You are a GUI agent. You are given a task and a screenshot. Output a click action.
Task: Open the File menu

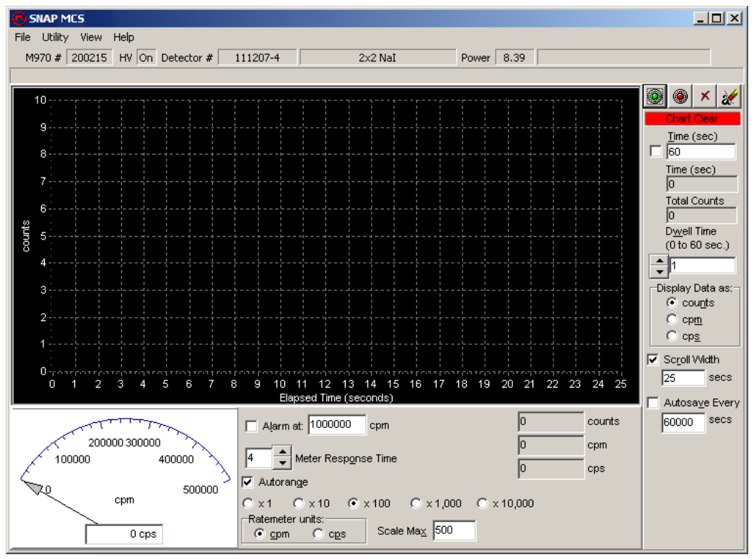pyautogui.click(x=22, y=37)
